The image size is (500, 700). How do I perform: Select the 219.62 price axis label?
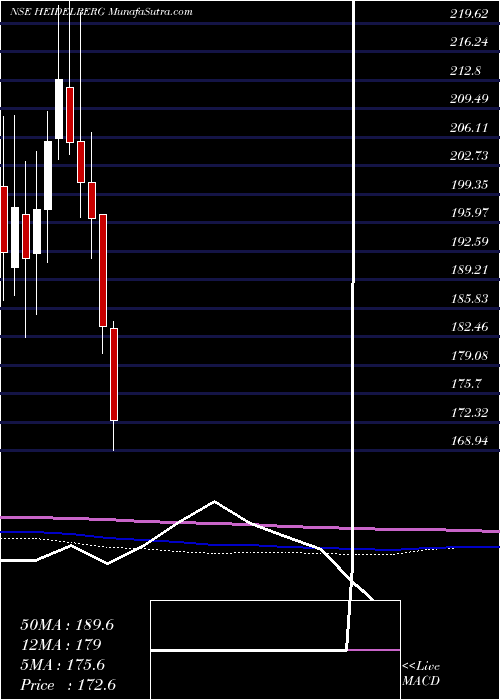pyautogui.click(x=469, y=14)
